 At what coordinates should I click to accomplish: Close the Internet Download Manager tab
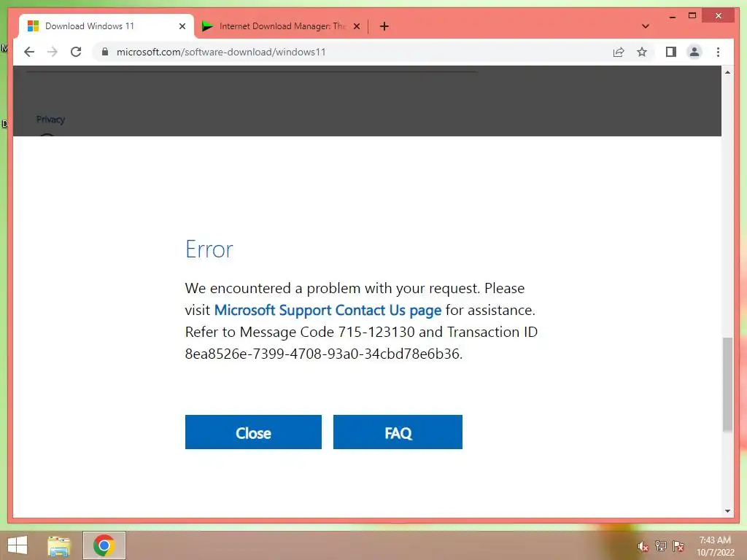[x=356, y=26]
